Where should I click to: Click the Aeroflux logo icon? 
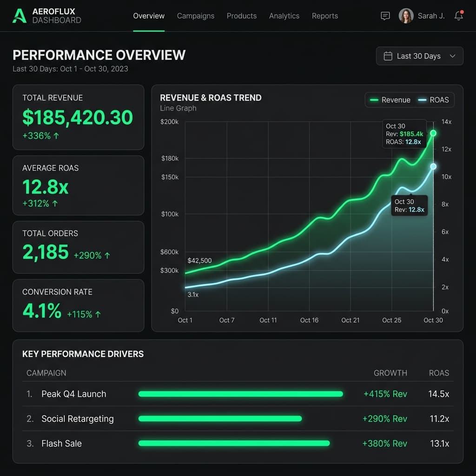pyautogui.click(x=20, y=16)
